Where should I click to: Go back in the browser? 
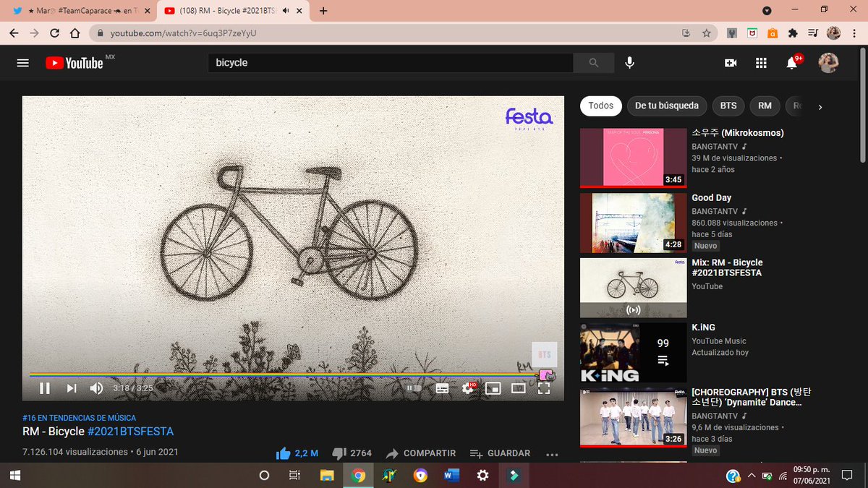[x=14, y=33]
